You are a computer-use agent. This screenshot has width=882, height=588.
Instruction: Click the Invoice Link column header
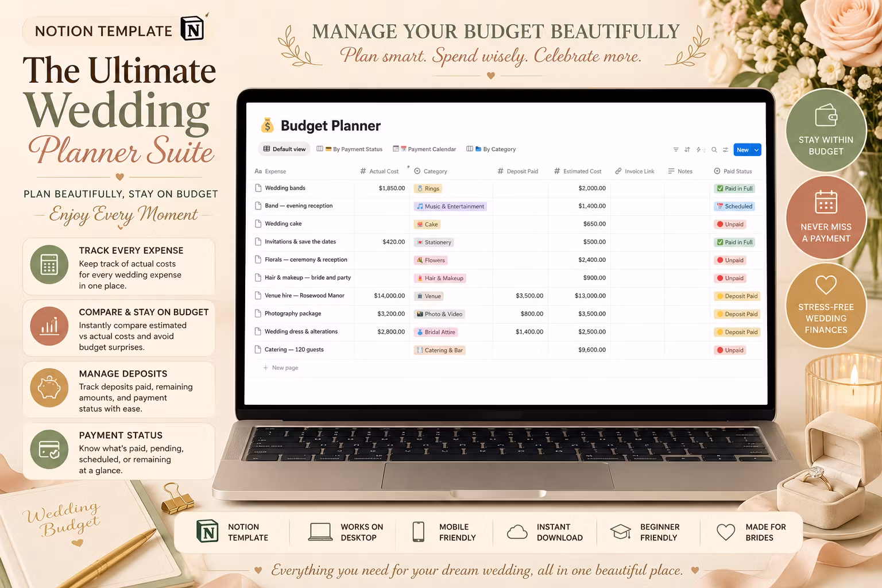tap(635, 171)
